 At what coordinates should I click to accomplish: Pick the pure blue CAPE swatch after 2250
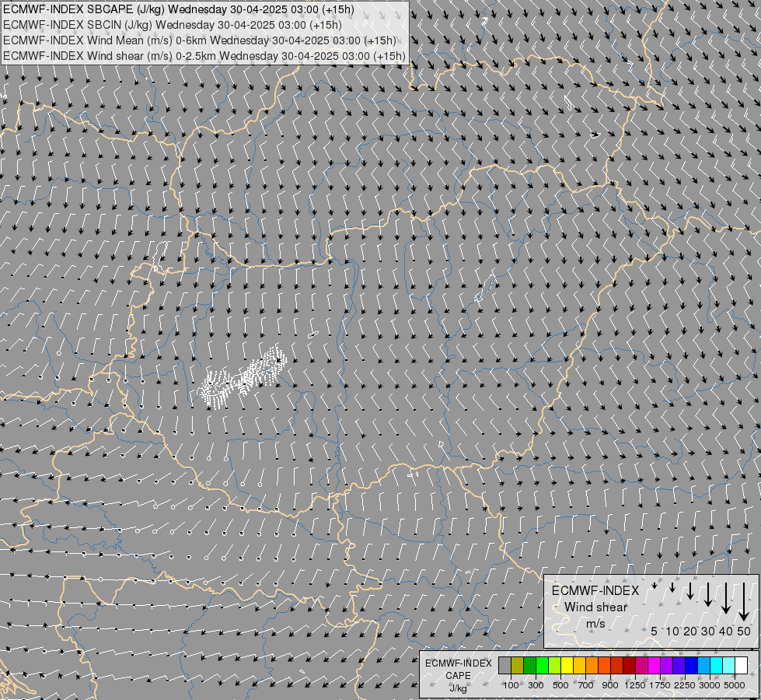click(691, 665)
